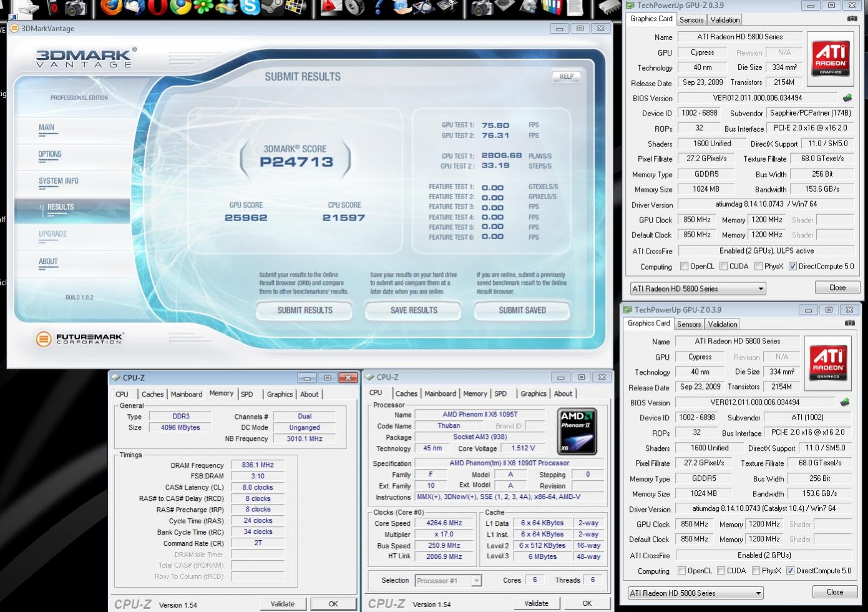
Task: Click the 3DMark score P24713
Action: 296,162
